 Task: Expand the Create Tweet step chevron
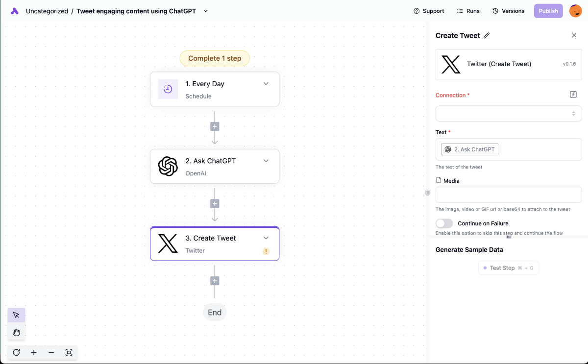point(266,238)
